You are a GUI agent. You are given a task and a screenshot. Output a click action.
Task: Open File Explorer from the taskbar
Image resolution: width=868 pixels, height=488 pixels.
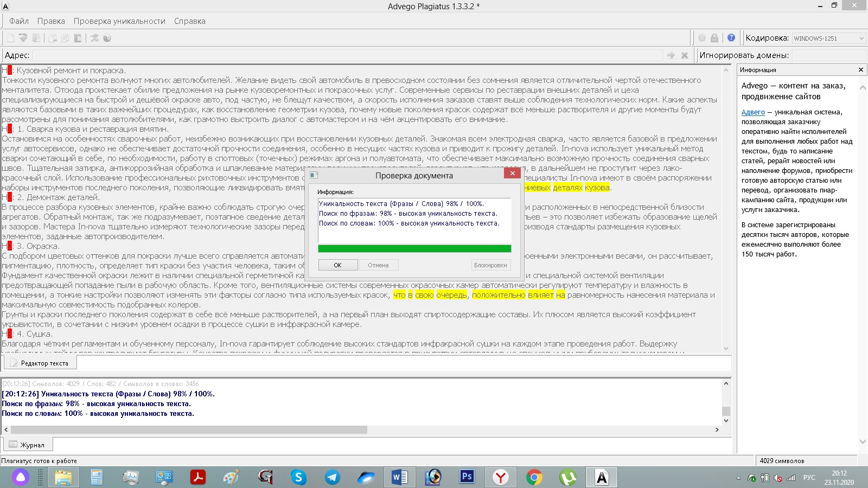63,477
